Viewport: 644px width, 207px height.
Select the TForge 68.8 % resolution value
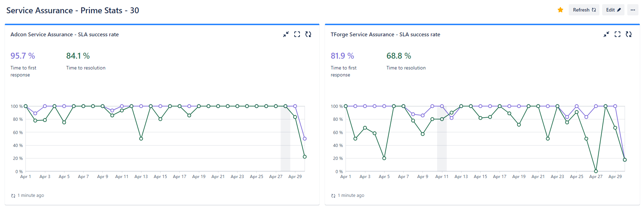tap(399, 56)
